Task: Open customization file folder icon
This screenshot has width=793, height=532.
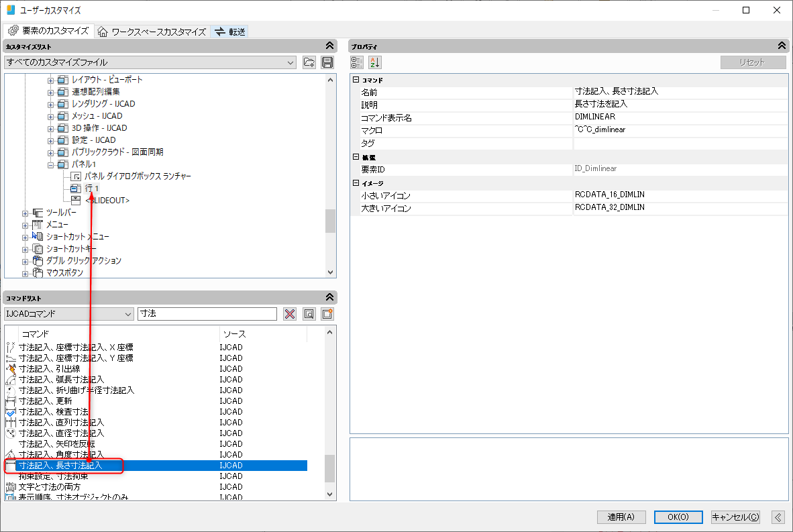Action: 309,62
